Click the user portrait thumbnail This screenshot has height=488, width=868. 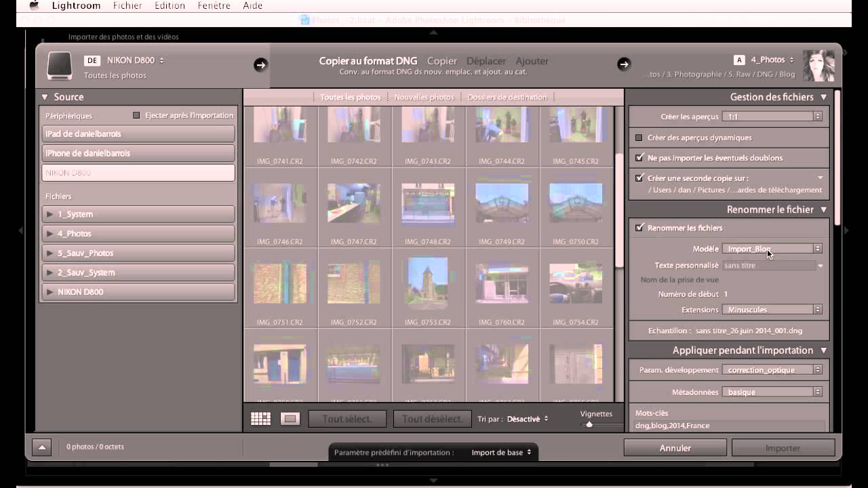[818, 66]
